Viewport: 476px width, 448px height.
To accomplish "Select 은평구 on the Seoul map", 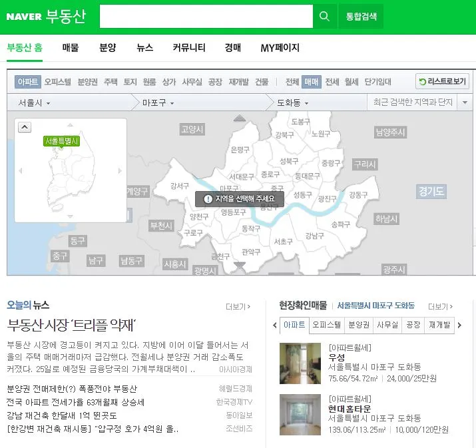I will (240, 149).
